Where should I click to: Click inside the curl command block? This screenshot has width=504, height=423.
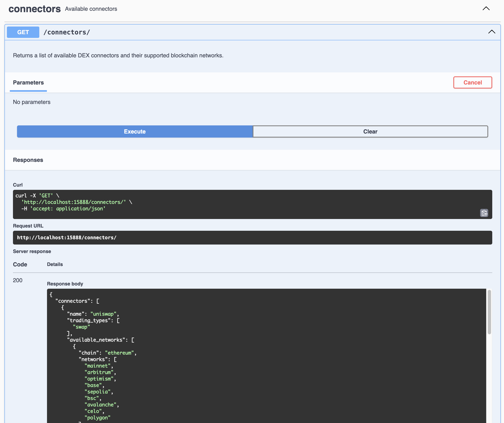click(240, 204)
